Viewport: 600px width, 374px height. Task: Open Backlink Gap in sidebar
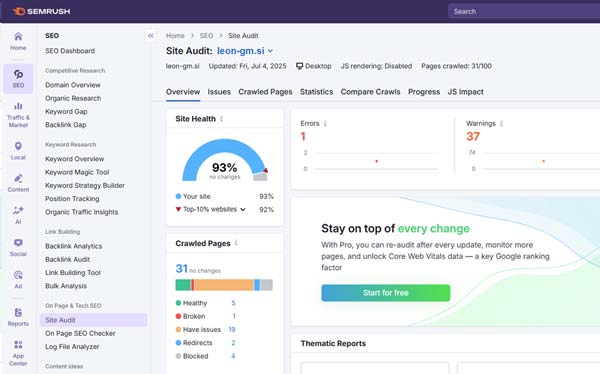(x=65, y=125)
